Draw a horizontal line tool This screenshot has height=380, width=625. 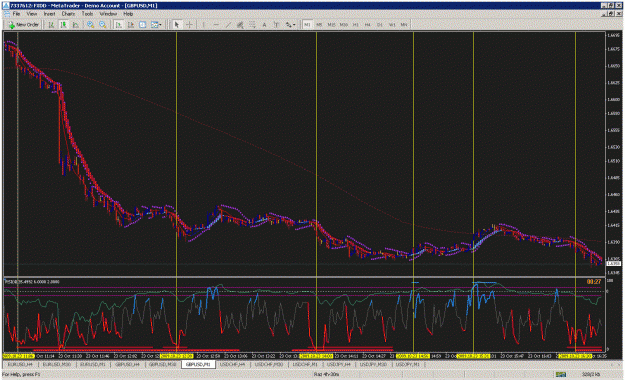(216, 25)
